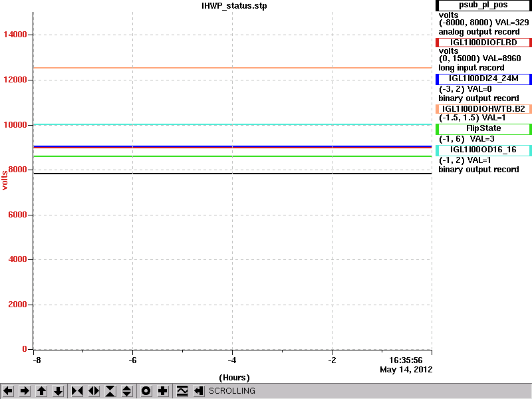
Task: Click the 16:35:56 timestamp
Action: 406,360
